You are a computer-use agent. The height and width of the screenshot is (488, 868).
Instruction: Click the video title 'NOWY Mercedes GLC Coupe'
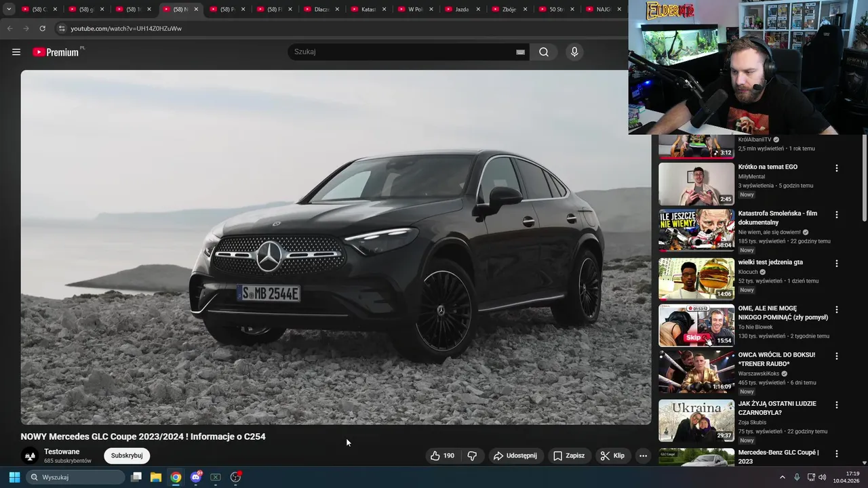[x=143, y=436]
